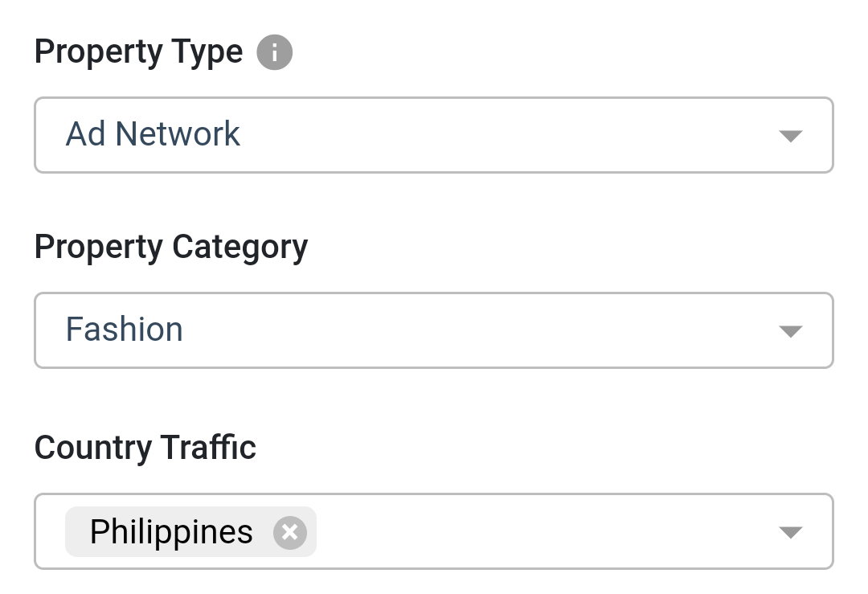Open the Property Category combo box
This screenshot has width=868, height=594.
pyautogui.click(x=434, y=330)
